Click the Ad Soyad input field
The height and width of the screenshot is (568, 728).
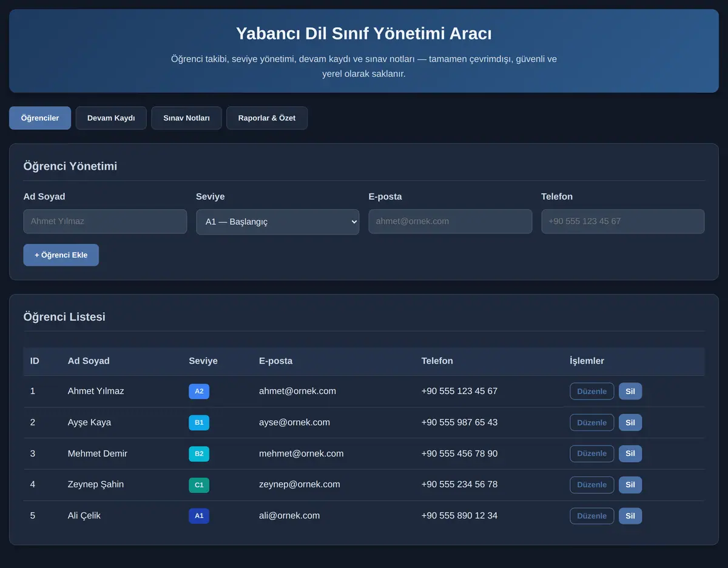(x=105, y=221)
